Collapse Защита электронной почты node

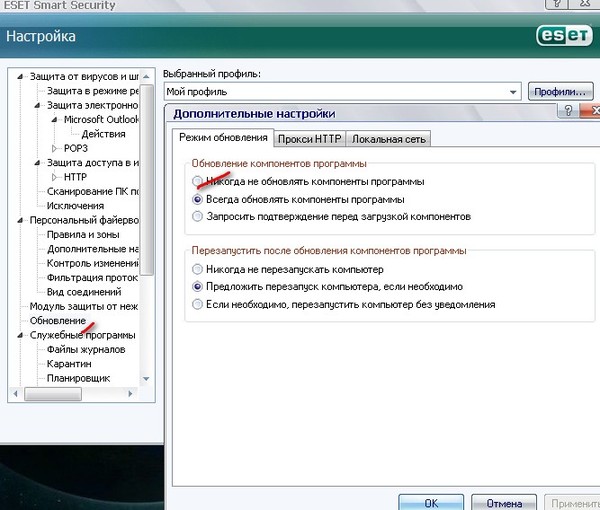(37, 105)
